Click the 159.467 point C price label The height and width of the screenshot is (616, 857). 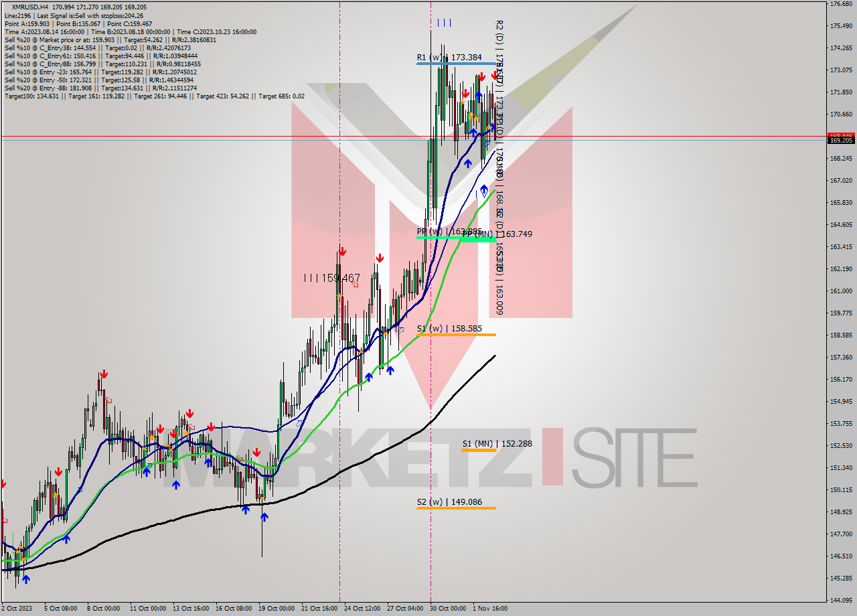[332, 277]
